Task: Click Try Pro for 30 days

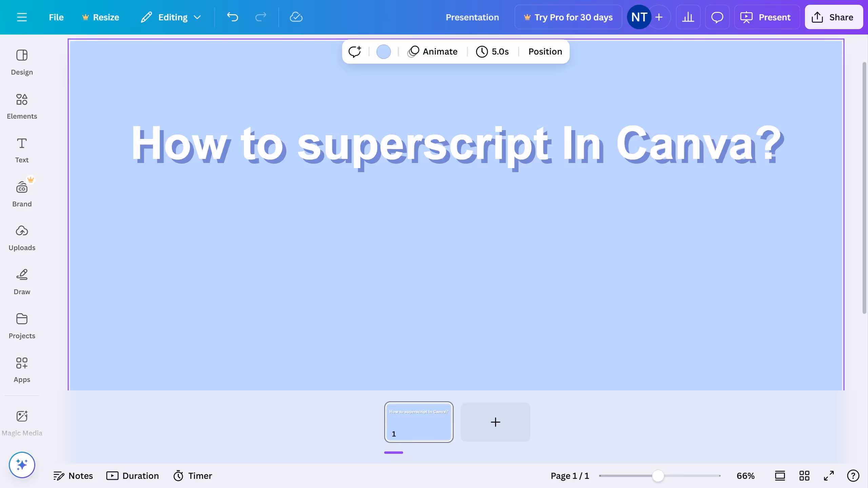Action: (568, 17)
